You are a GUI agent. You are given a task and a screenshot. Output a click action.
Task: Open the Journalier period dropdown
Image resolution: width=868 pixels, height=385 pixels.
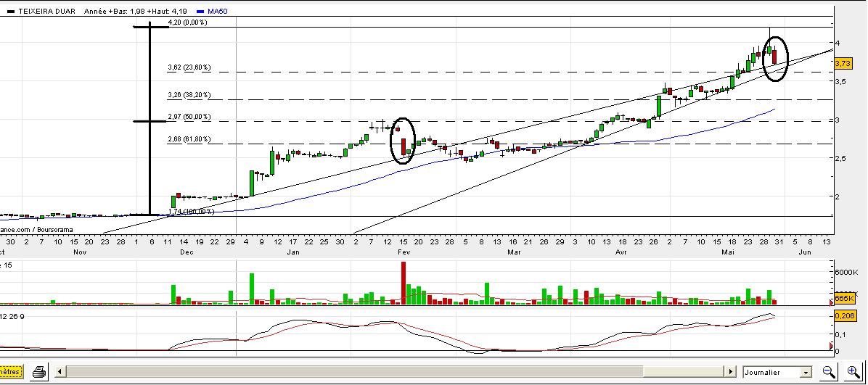[x=777, y=372]
